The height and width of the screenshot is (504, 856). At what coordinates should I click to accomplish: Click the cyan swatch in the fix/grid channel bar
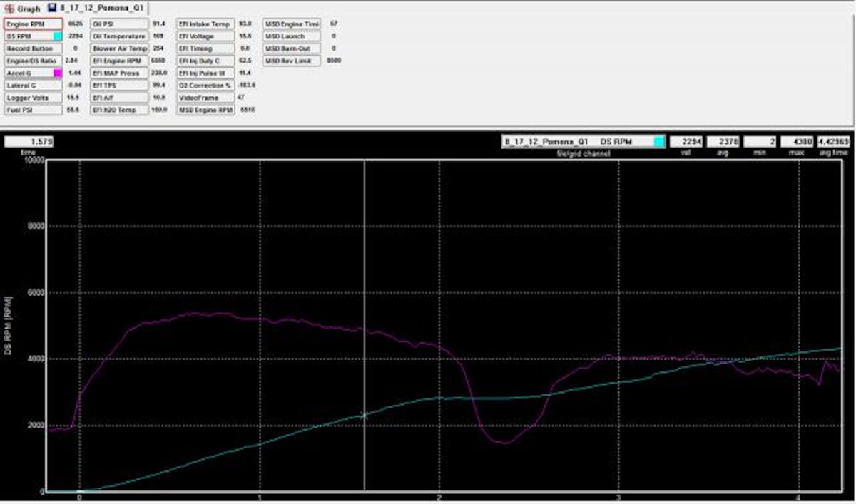660,140
